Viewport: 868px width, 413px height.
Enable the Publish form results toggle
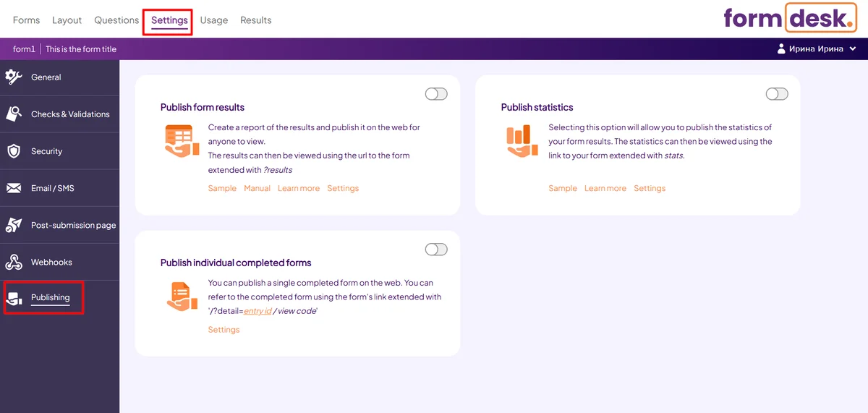(436, 94)
